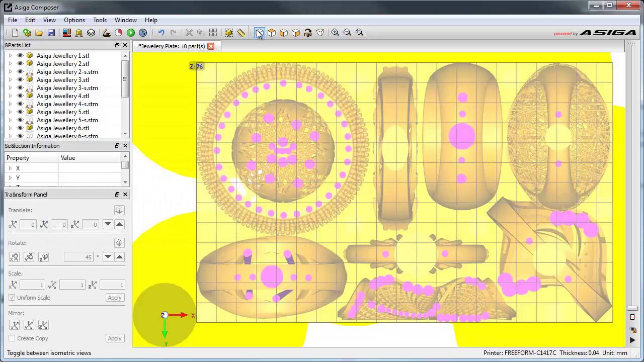The width and height of the screenshot is (644, 362).
Task: Expand the X property row
Action: click(x=10, y=168)
